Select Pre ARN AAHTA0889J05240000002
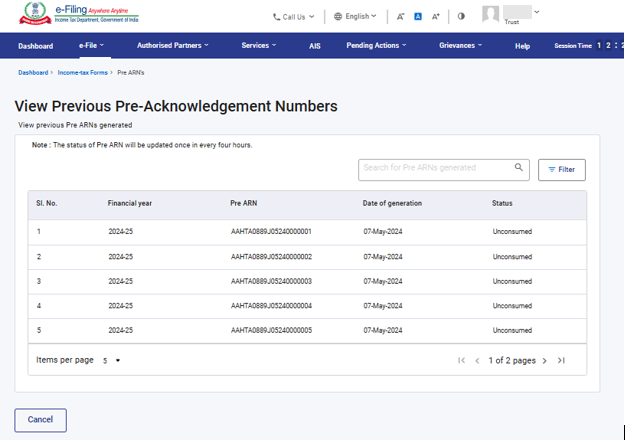628x446 pixels. coord(271,257)
